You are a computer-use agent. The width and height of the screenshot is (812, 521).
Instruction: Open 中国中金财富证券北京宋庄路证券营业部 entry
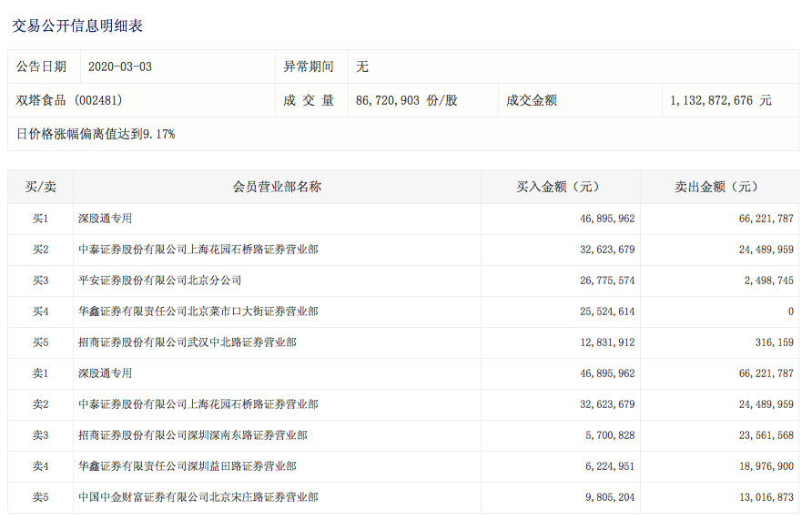click(x=198, y=497)
